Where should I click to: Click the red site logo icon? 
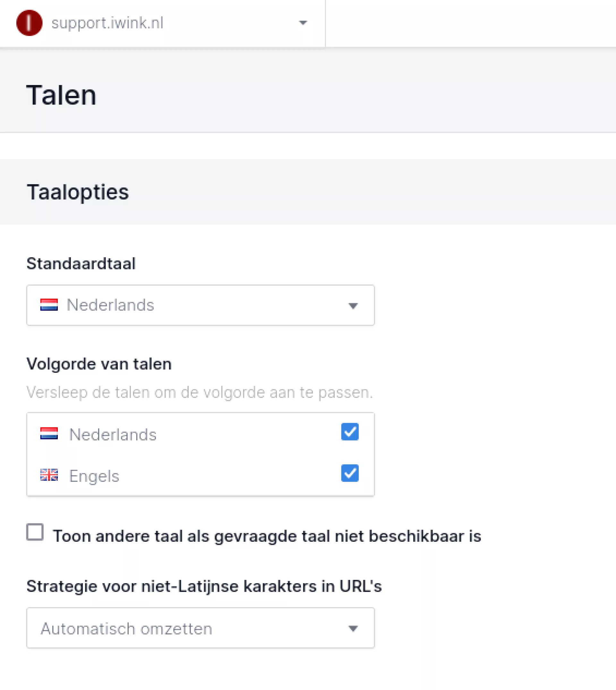pyautogui.click(x=30, y=23)
